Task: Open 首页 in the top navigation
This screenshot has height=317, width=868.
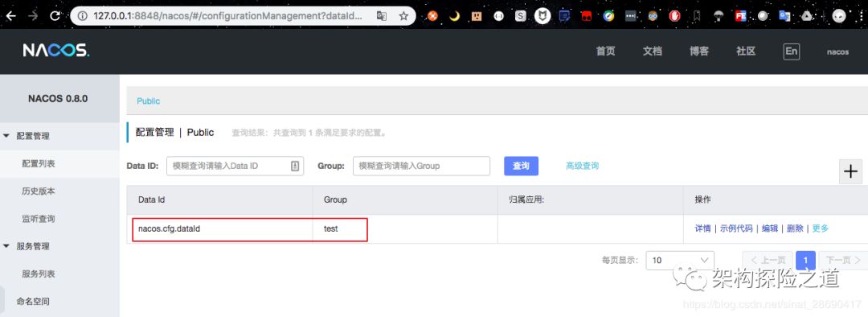Action: [x=606, y=51]
